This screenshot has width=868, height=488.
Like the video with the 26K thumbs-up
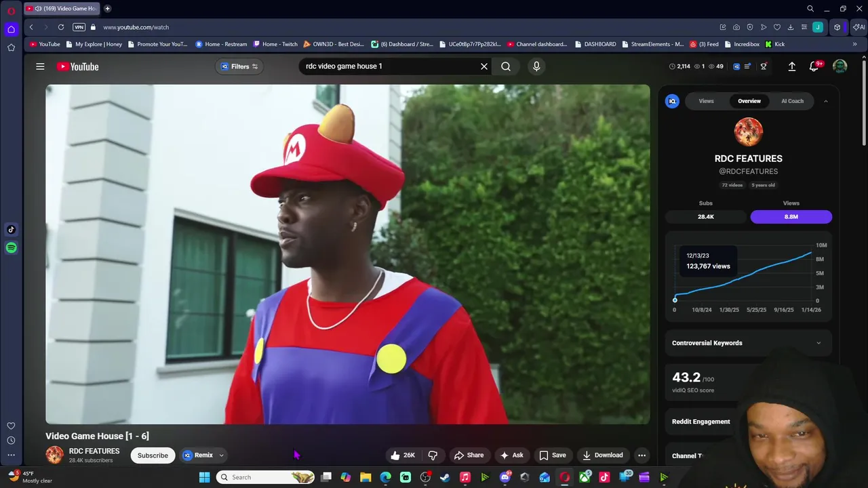(x=402, y=455)
